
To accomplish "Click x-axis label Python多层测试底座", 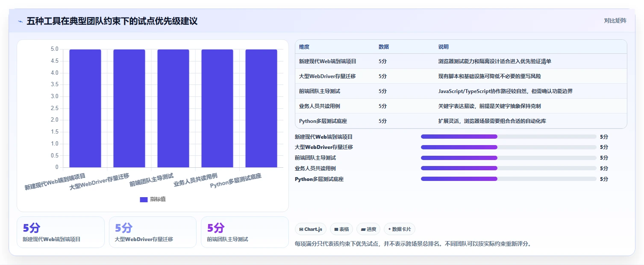I will (x=235, y=181).
